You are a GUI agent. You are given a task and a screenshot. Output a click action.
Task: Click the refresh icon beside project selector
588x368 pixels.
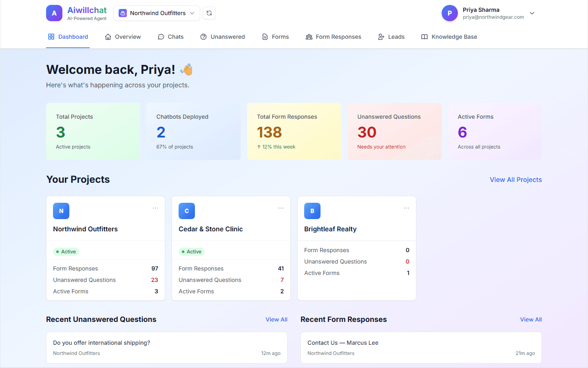(209, 13)
